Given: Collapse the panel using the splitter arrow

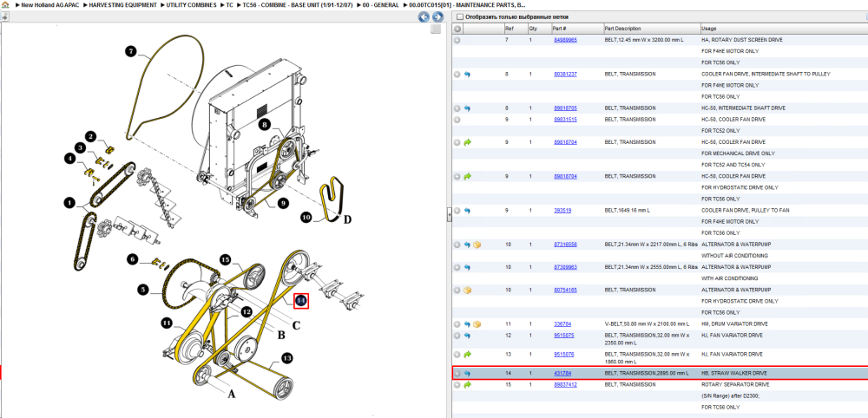Looking at the screenshot, I should [x=450, y=216].
